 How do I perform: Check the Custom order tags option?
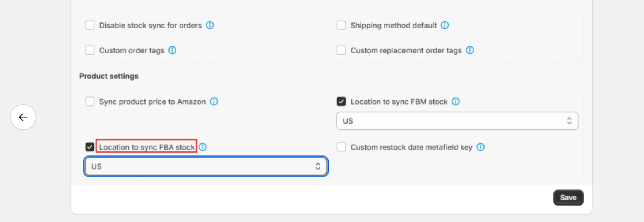90,50
